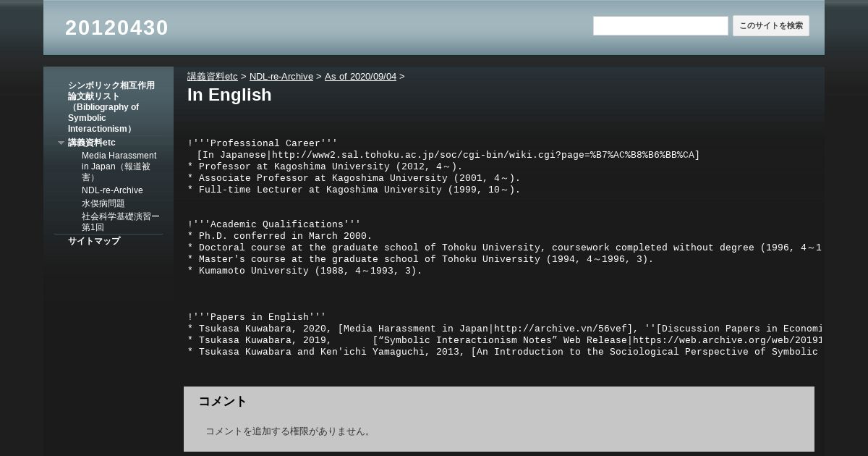
Task: Open 講義資料etc in the sidebar
Action: pyautogui.click(x=92, y=143)
